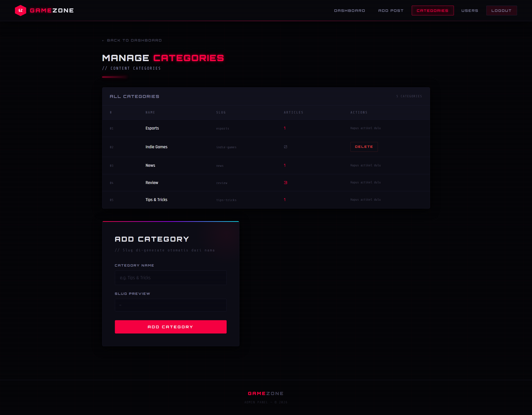Screen dimensions: 532x415
Task: Select the Esports category name
Action: pyautogui.click(x=152, y=128)
